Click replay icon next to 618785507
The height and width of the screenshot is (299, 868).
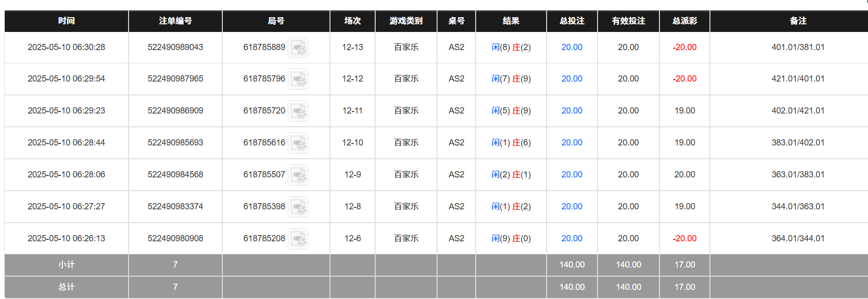299,175
